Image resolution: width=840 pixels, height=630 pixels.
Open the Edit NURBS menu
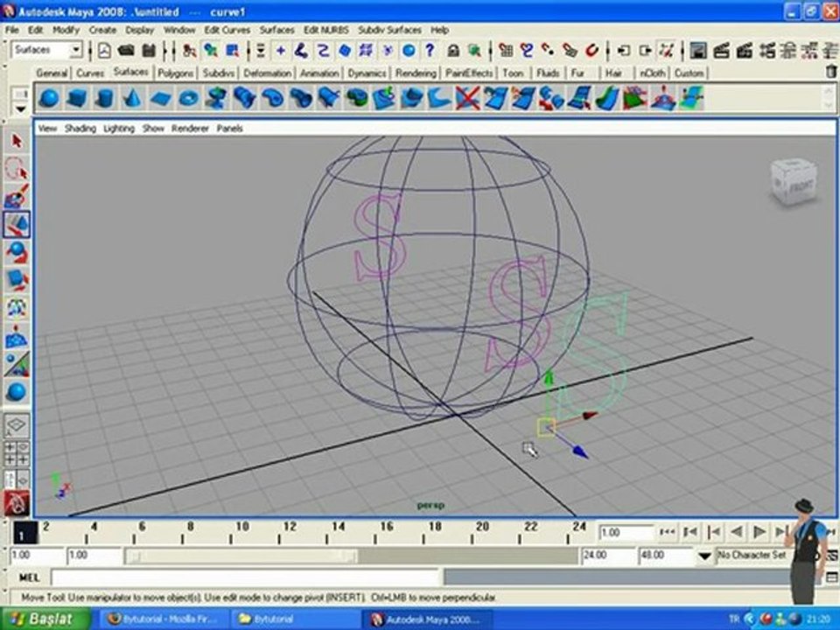pyautogui.click(x=325, y=30)
